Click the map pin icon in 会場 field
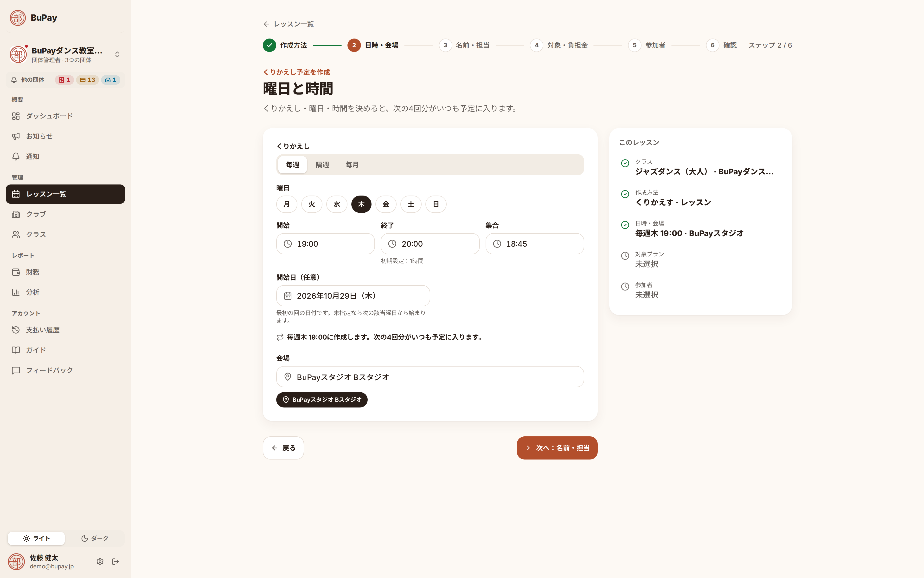Viewport: 924px width, 578px height. point(288,377)
